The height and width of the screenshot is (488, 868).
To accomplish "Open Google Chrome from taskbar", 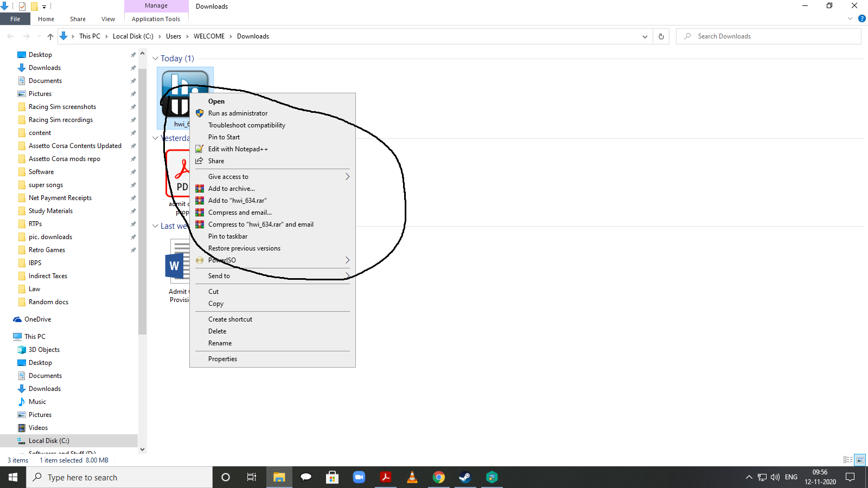I will (439, 477).
